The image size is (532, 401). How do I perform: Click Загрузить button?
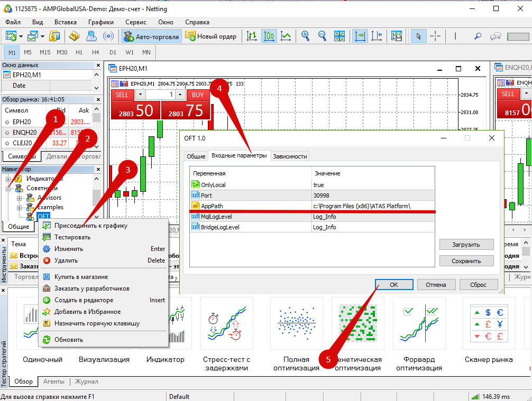click(x=466, y=245)
